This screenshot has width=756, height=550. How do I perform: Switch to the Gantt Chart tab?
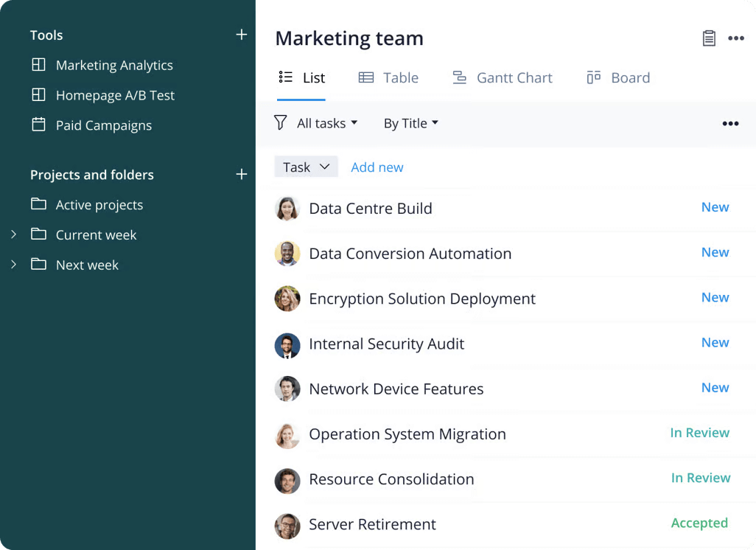click(x=502, y=77)
